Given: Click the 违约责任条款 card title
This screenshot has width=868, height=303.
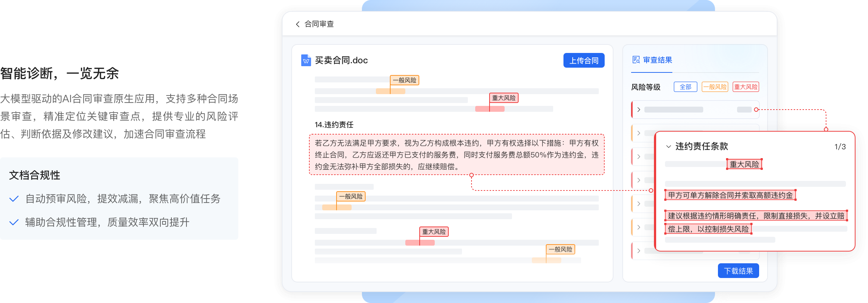Looking at the screenshot, I should pos(701,146).
